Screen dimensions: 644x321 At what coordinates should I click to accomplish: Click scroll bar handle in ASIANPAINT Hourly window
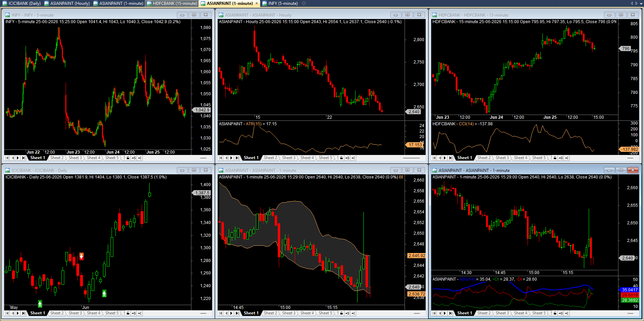tap(411, 158)
